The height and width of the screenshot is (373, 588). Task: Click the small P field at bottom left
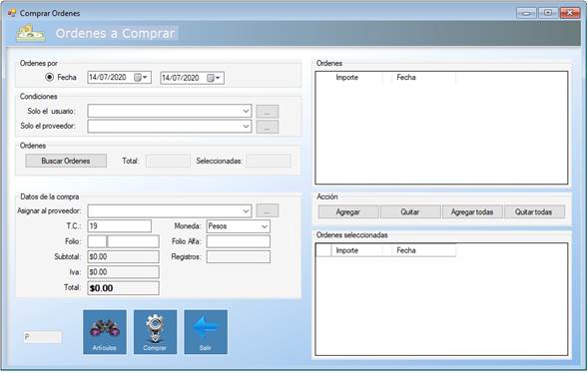[42, 337]
